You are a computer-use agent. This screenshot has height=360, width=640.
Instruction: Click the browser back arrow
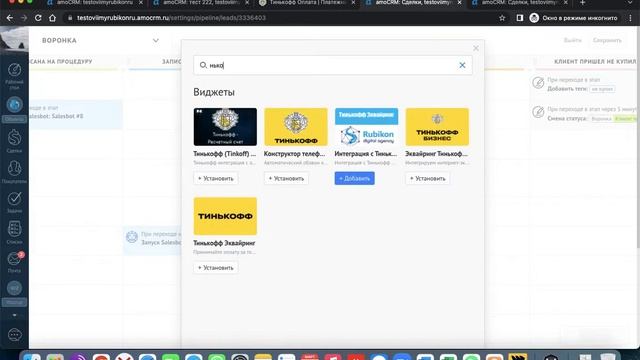pyautogui.click(x=10, y=18)
